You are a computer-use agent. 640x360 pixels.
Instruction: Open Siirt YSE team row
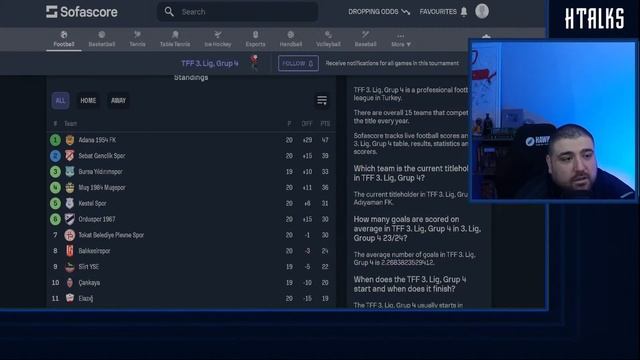191,267
